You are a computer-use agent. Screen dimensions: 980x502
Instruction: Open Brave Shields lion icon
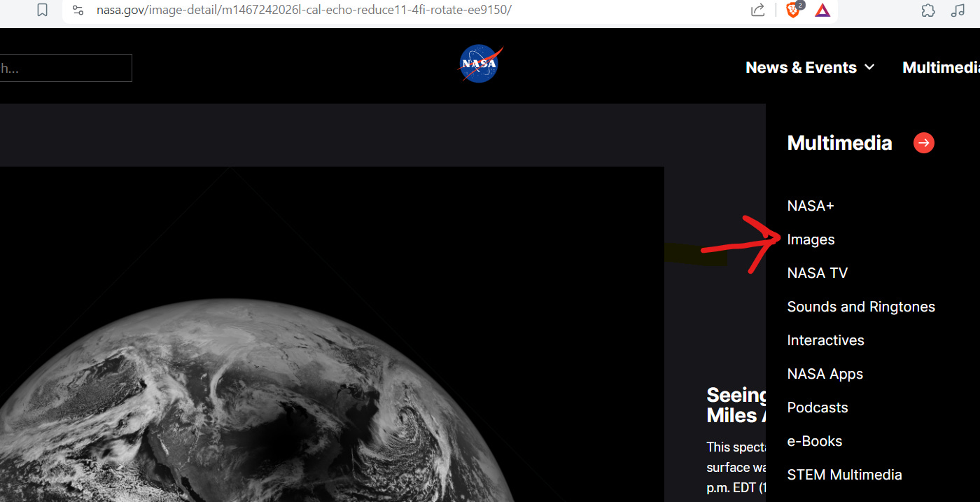(x=794, y=10)
